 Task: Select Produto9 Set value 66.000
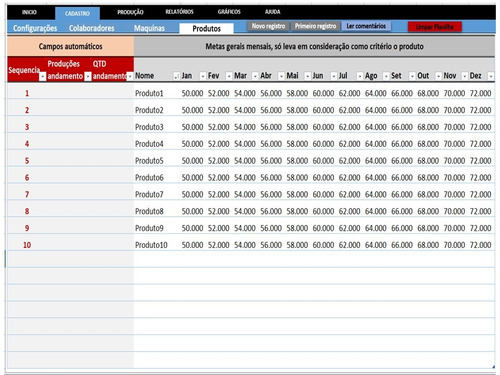(402, 228)
